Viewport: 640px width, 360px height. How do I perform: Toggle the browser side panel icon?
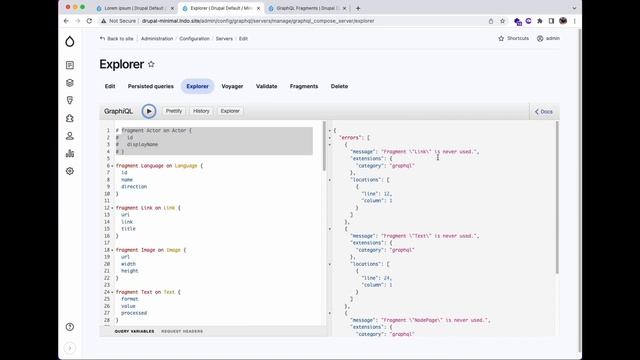(551, 21)
